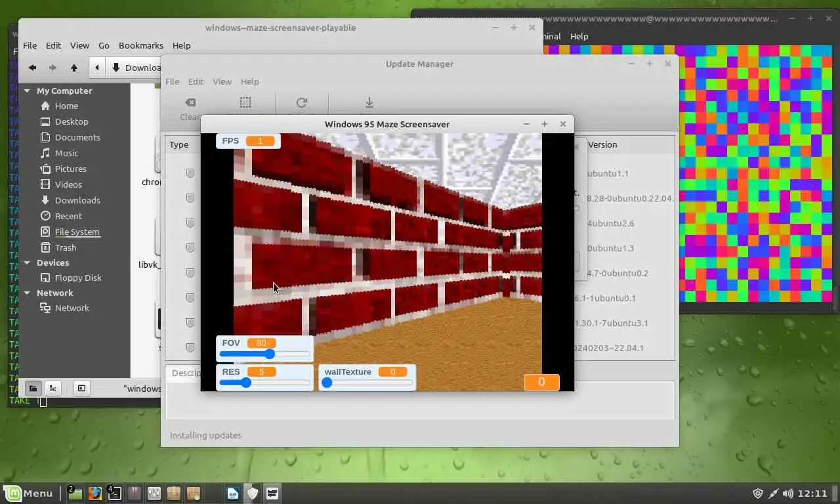Collapse the My Computer section
The width and height of the screenshot is (840, 504).
tap(28, 91)
